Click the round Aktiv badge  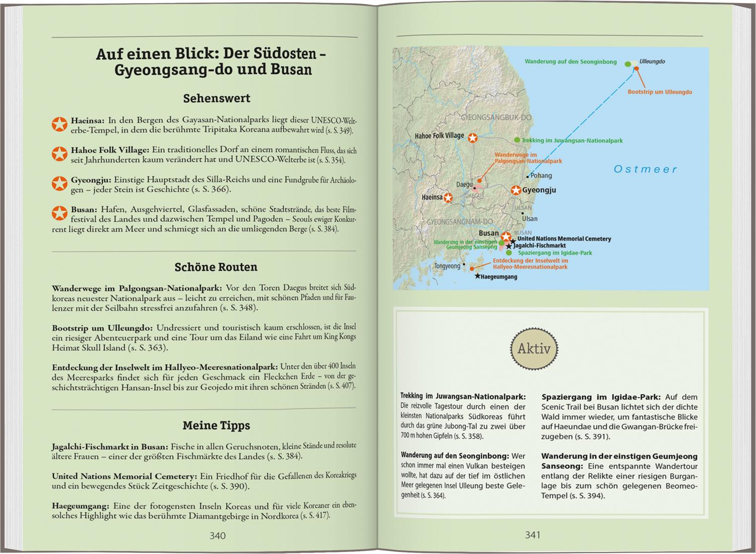534,349
